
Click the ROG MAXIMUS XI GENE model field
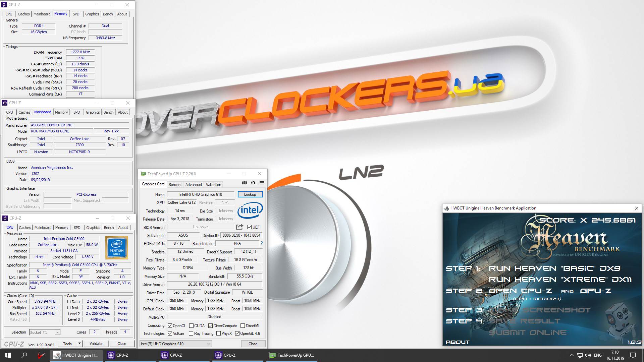(61, 131)
